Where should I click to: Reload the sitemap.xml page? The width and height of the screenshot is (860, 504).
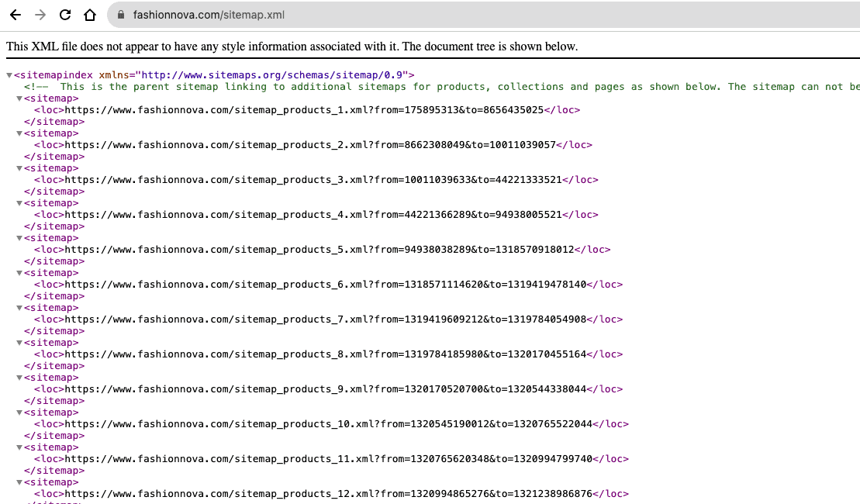64,15
